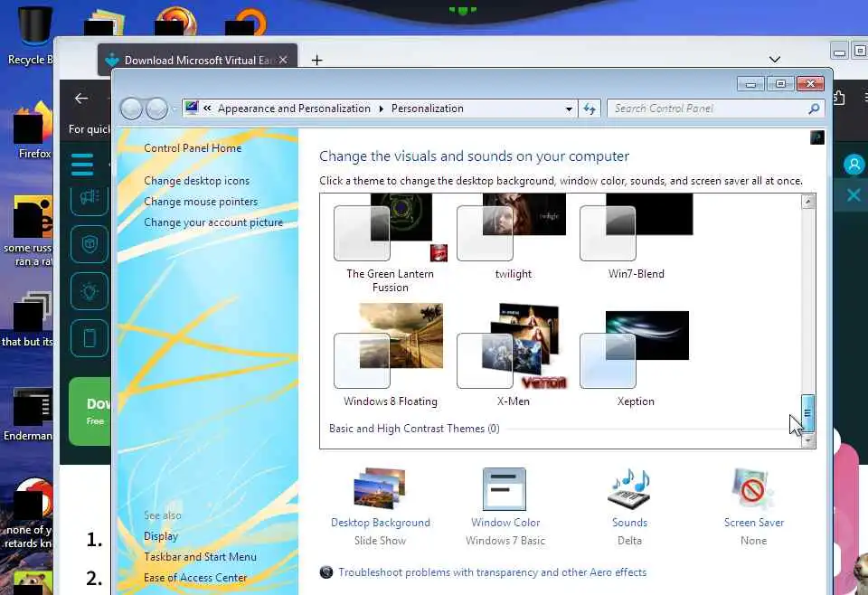Open the Display link under See also
This screenshot has width=868, height=595.
click(161, 536)
